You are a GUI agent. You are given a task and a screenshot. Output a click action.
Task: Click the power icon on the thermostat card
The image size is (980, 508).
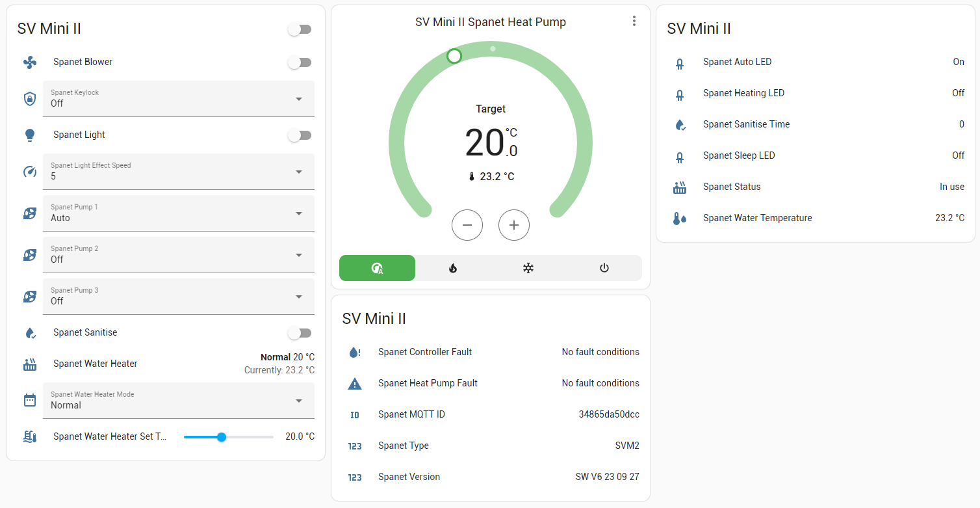pos(604,267)
